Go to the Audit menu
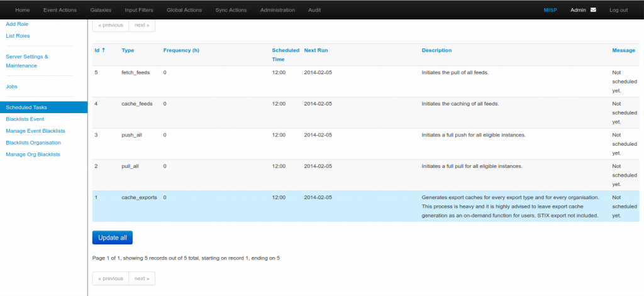644x296 pixels. (x=314, y=10)
